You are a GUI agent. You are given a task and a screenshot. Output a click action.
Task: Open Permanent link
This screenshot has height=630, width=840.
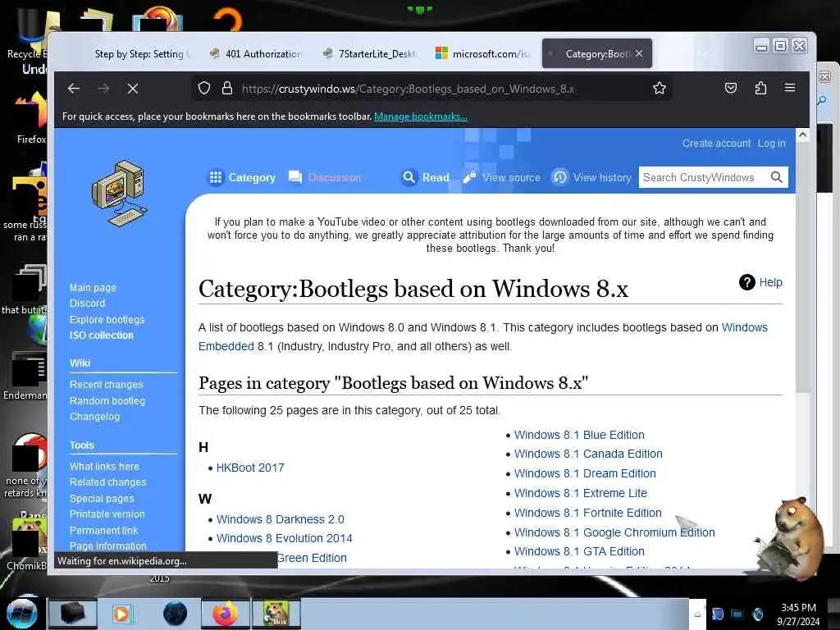[x=103, y=531]
